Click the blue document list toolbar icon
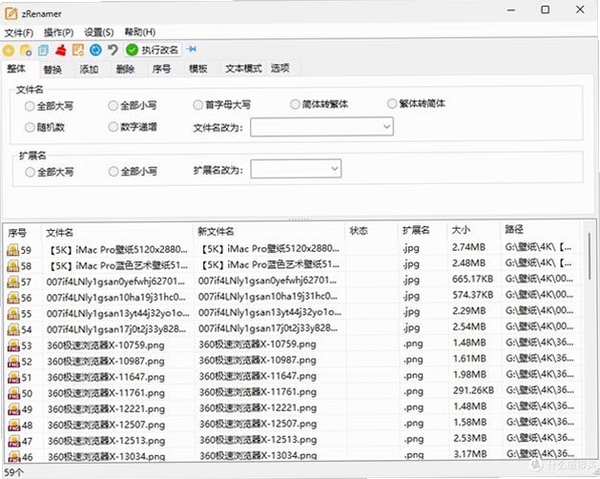The width and height of the screenshot is (600, 479). click(x=43, y=50)
